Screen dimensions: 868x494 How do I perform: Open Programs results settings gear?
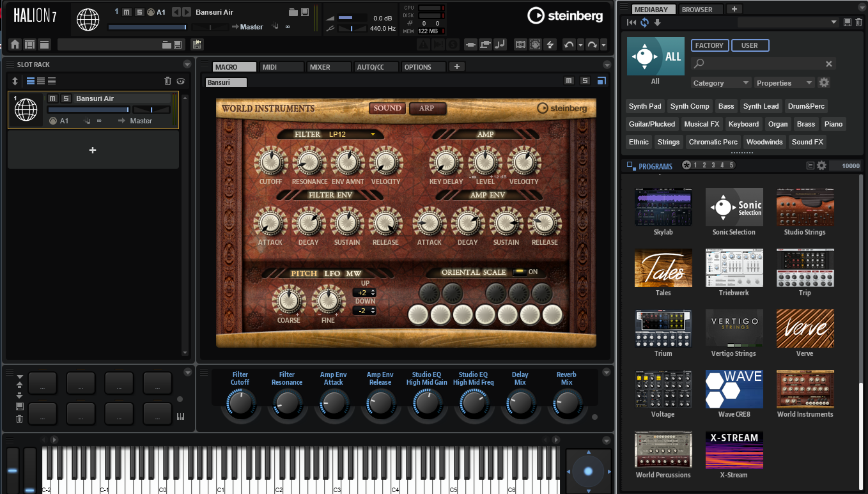click(822, 166)
